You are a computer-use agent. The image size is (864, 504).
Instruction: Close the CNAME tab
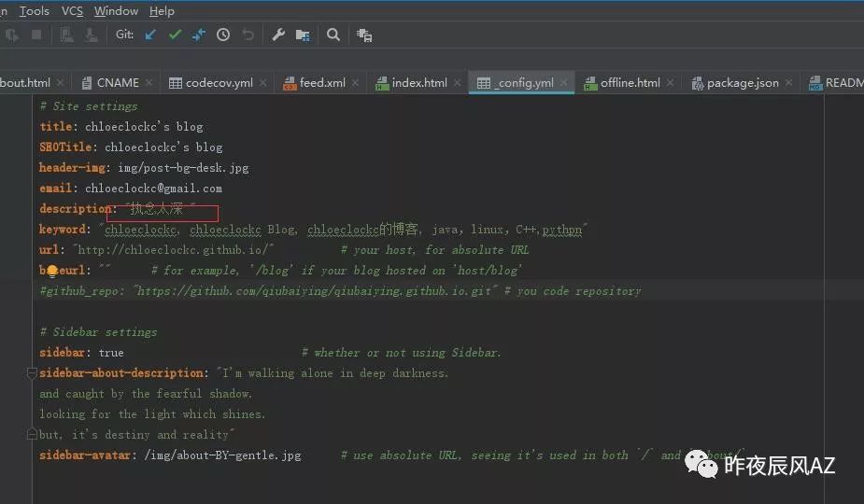(149, 82)
